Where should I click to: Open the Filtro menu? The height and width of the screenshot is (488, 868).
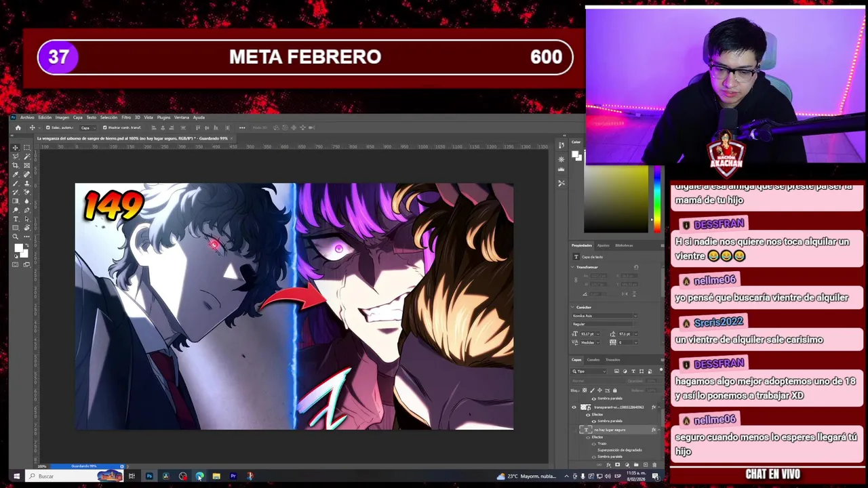(x=126, y=117)
